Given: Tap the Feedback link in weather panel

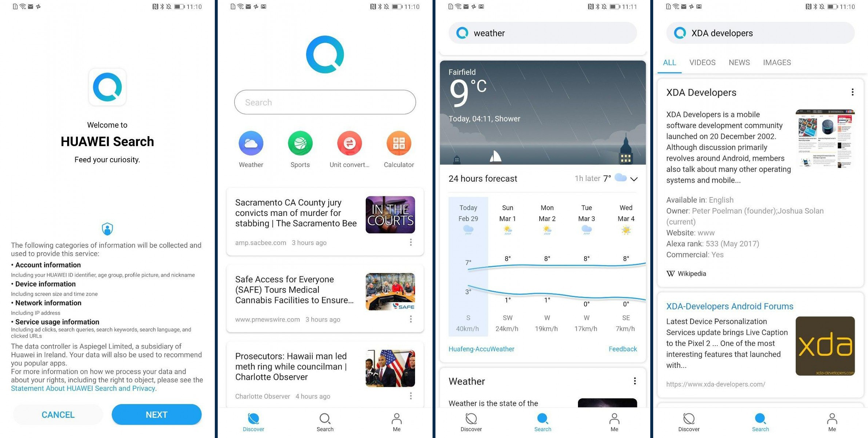Looking at the screenshot, I should (x=622, y=349).
